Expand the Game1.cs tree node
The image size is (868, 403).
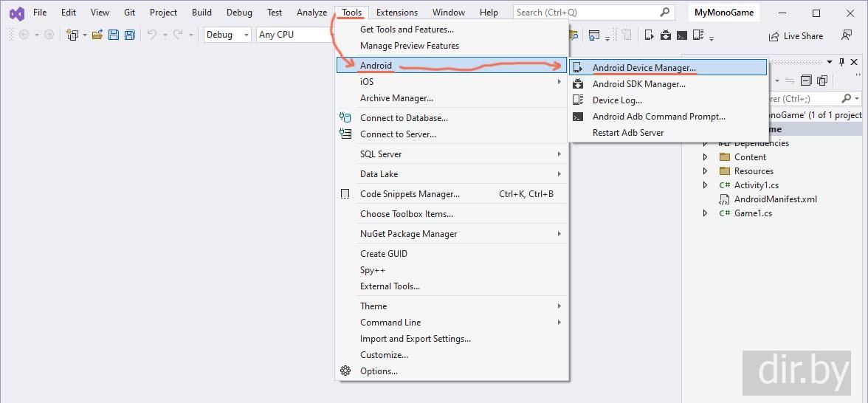(x=706, y=213)
